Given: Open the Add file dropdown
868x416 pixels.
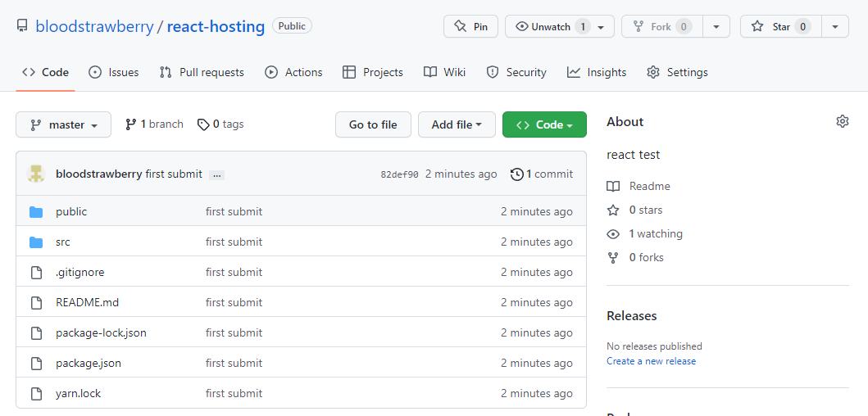Looking at the screenshot, I should pyautogui.click(x=457, y=125).
